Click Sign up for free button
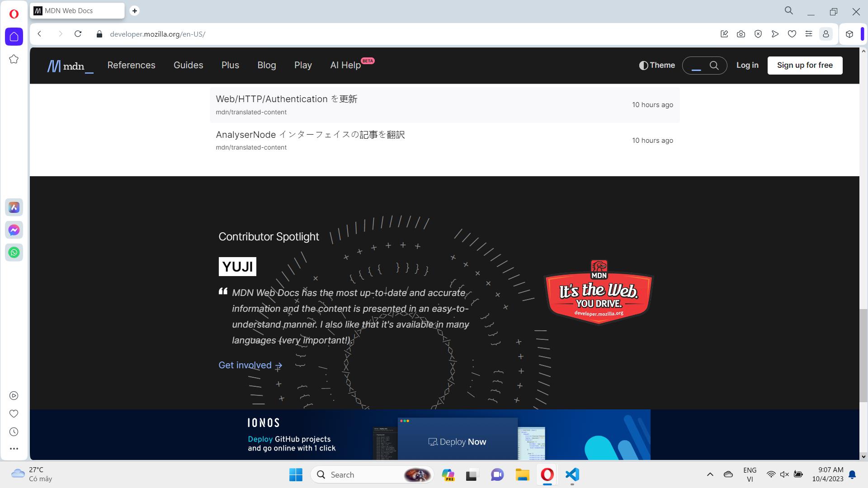The height and width of the screenshot is (488, 868). tap(805, 65)
